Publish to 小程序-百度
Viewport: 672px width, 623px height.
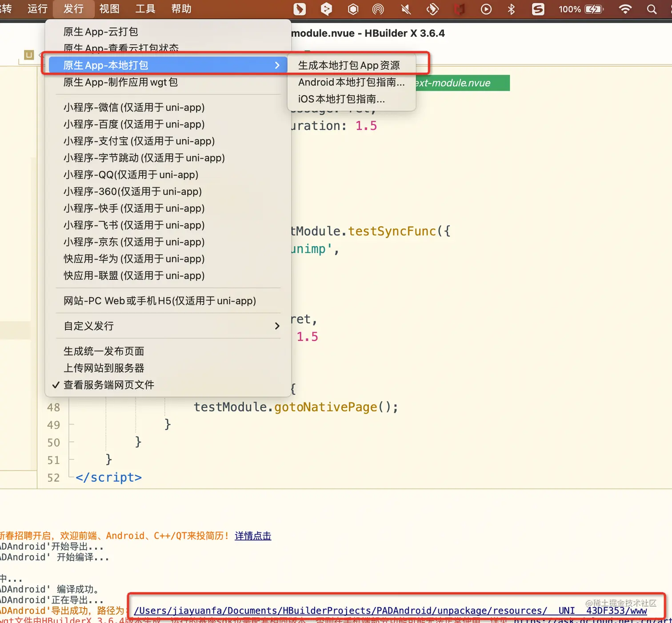[x=168, y=124]
